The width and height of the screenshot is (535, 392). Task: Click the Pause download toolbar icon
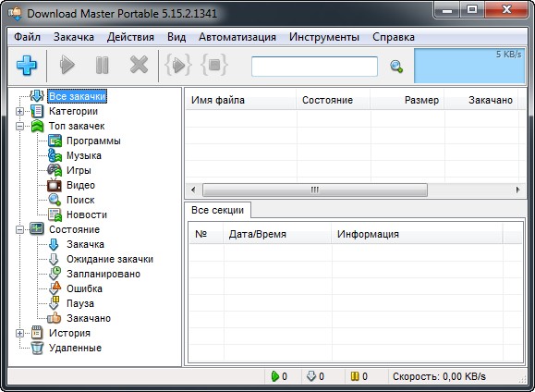point(102,65)
